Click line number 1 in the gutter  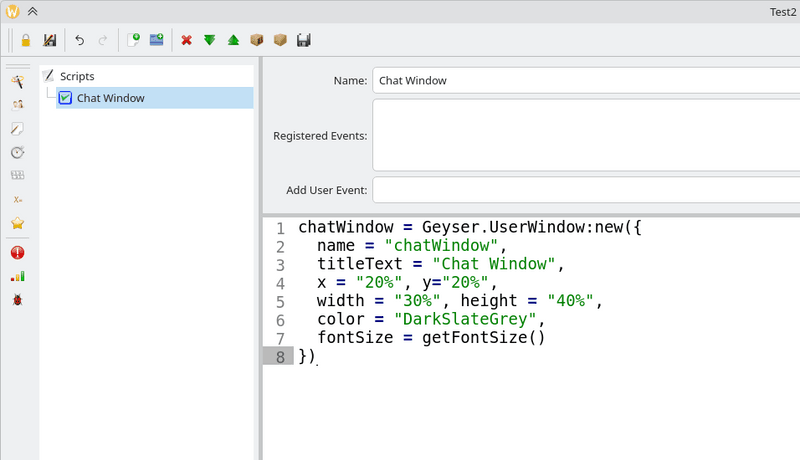(x=280, y=228)
